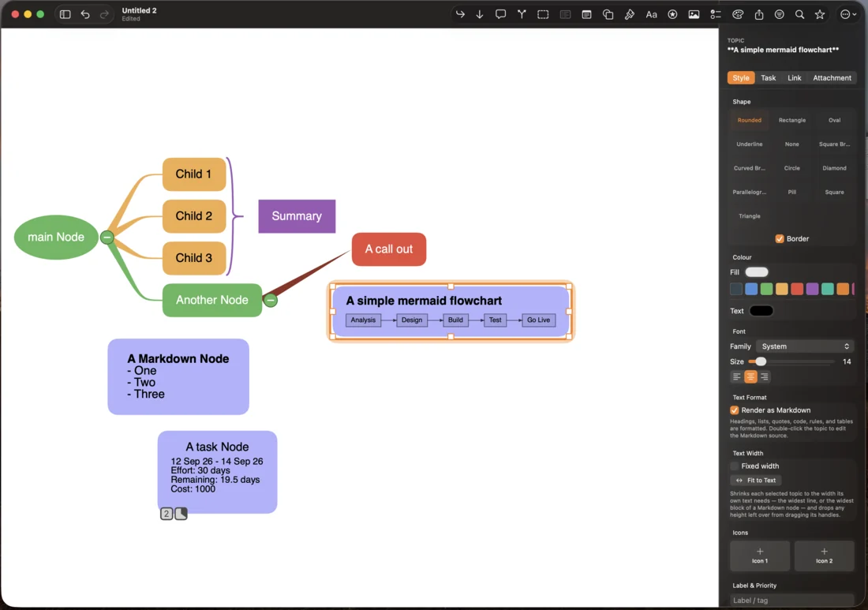
Task: Click the note icon under task Node
Action: pyautogui.click(x=181, y=514)
